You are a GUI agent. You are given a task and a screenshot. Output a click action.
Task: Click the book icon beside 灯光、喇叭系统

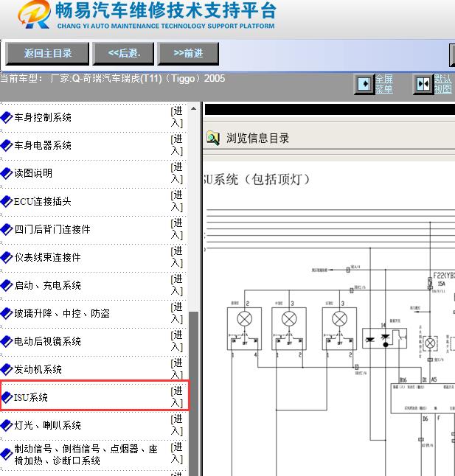point(7,426)
